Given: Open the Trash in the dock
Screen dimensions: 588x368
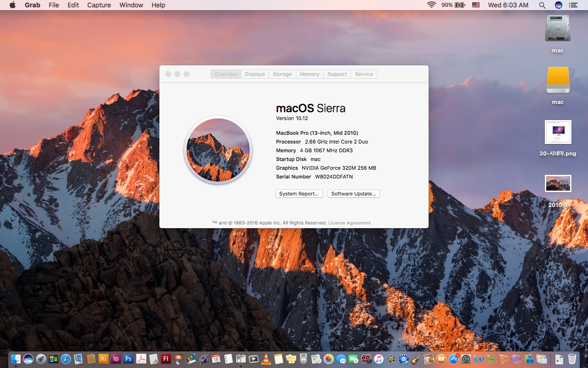Looking at the screenshot, I should tap(572, 359).
